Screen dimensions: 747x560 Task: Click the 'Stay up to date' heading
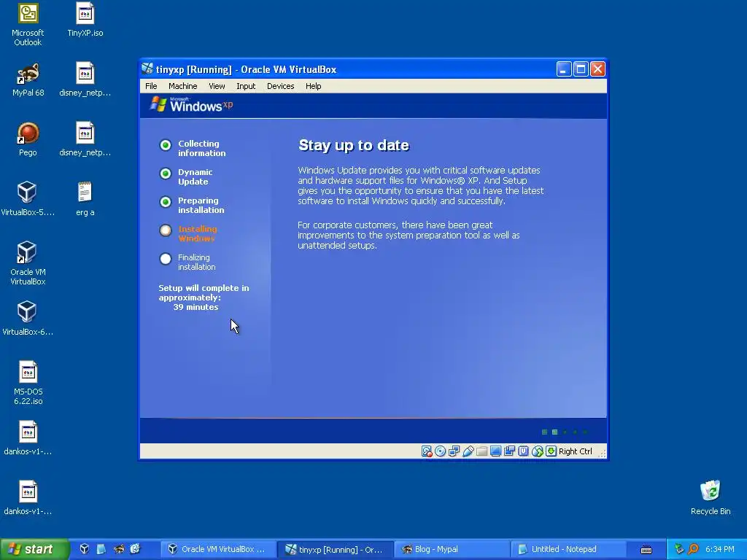pyautogui.click(x=354, y=145)
